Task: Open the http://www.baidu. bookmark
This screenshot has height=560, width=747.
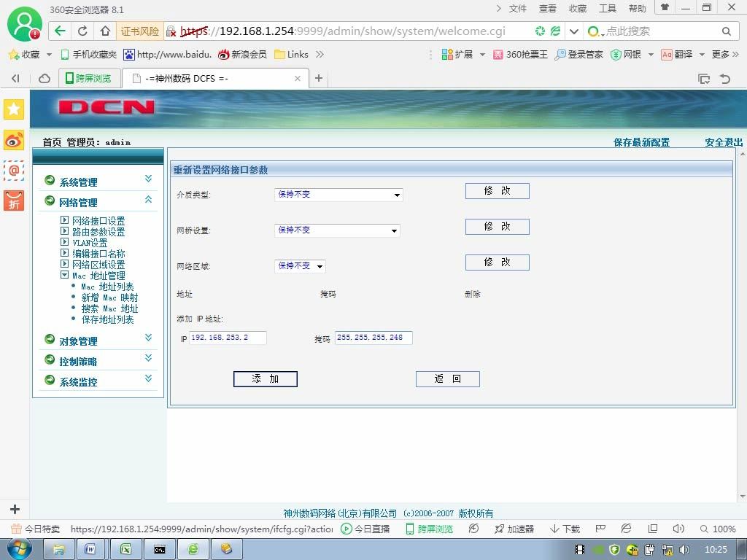Action: pyautogui.click(x=168, y=55)
